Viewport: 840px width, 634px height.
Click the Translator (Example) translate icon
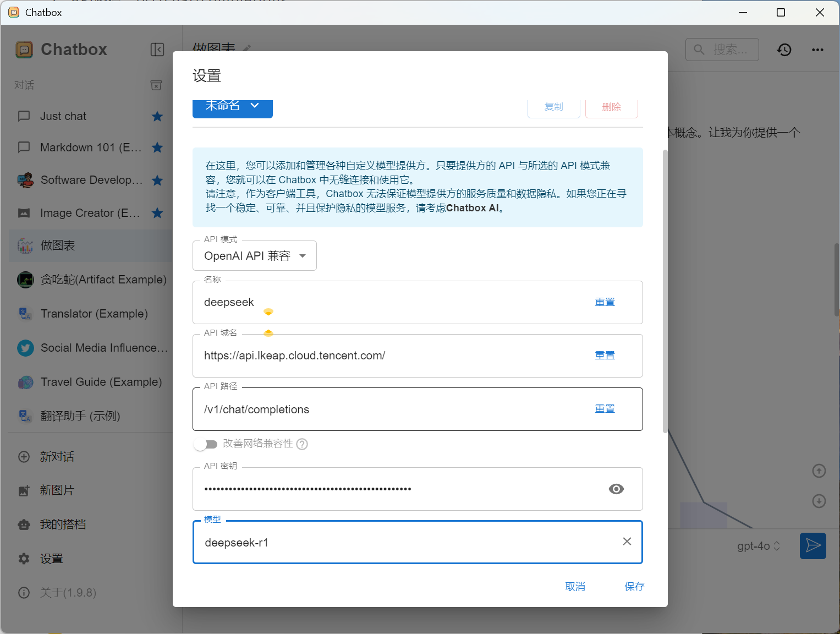[25, 314]
